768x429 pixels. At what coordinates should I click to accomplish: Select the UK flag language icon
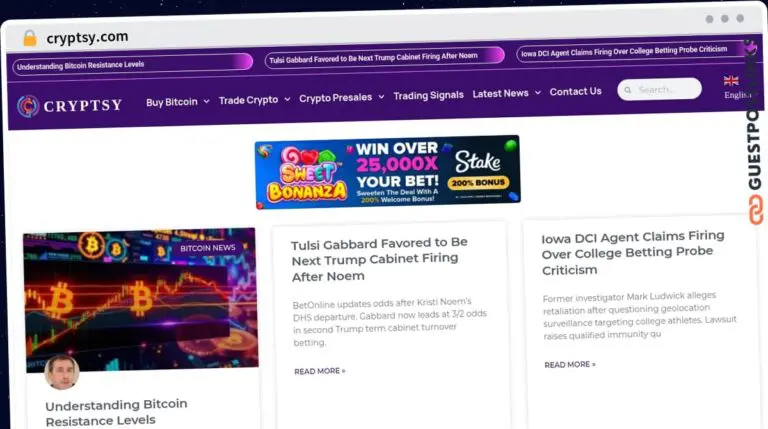[x=731, y=81]
